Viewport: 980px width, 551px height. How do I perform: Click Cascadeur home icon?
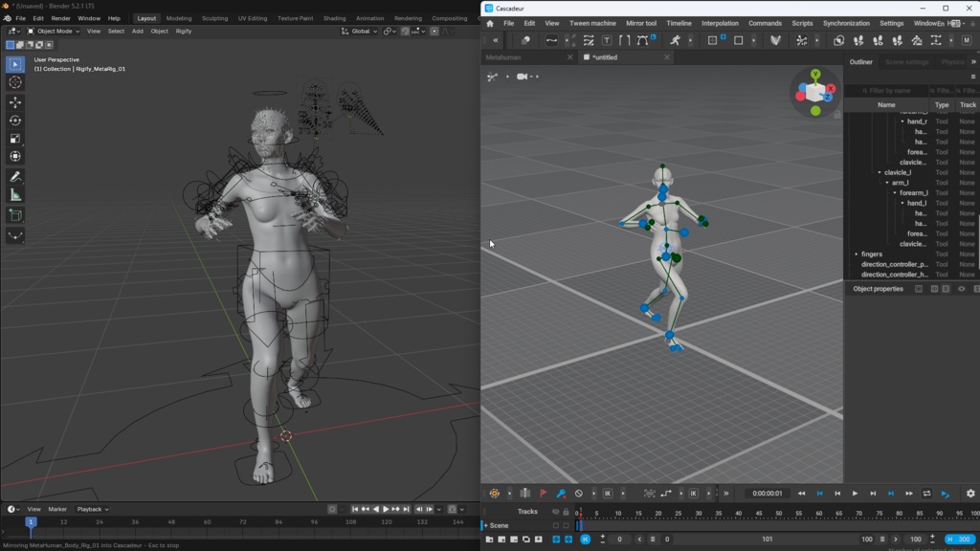(490, 23)
